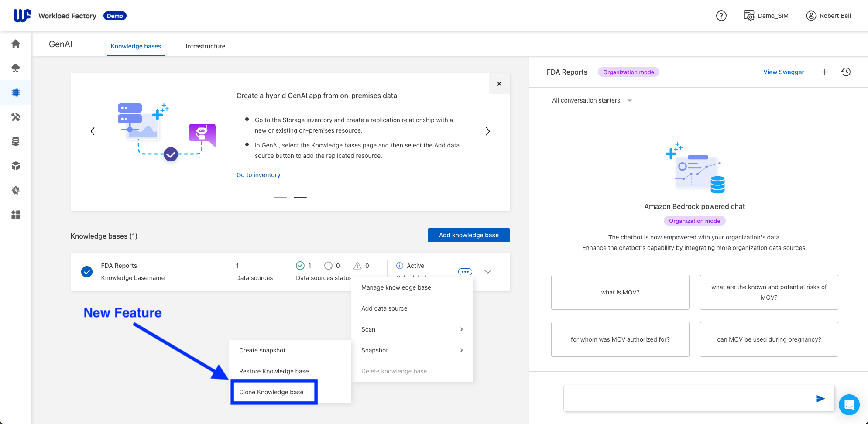This screenshot has width=868, height=424.
Task: Click the database storage sidebar icon
Action: [16, 141]
